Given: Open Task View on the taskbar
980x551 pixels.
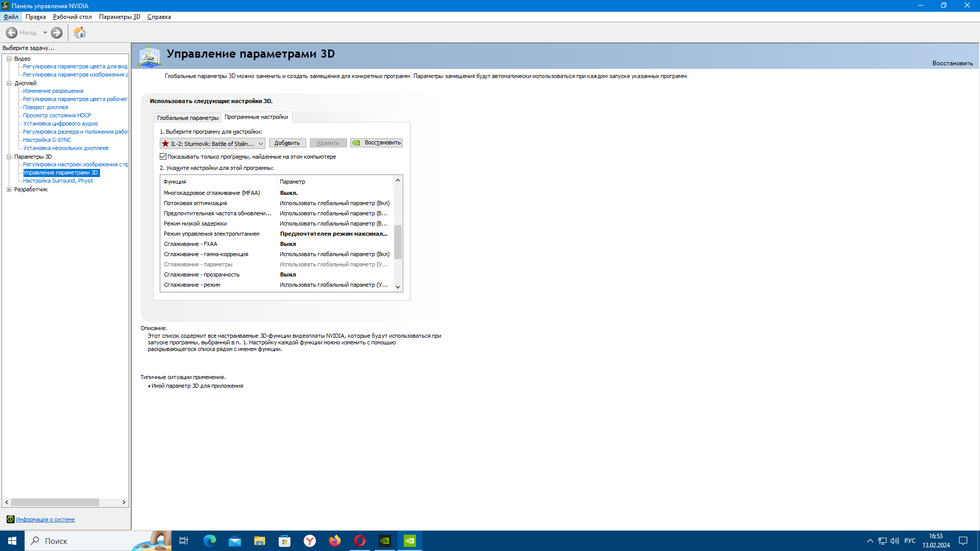Looking at the screenshot, I should click(x=184, y=541).
